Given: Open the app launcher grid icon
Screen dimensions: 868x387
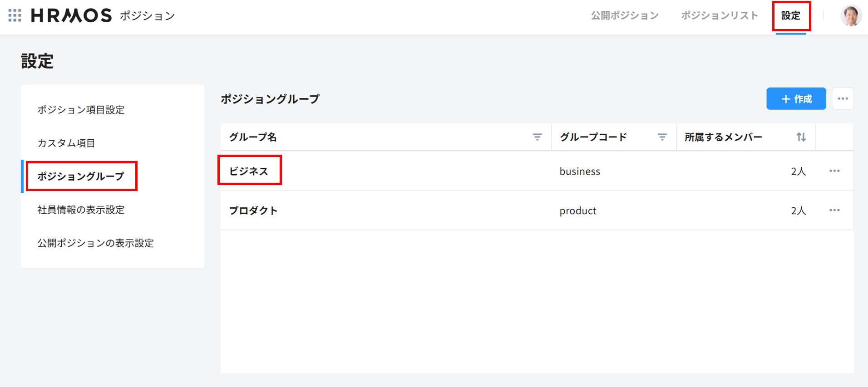Looking at the screenshot, I should (15, 15).
